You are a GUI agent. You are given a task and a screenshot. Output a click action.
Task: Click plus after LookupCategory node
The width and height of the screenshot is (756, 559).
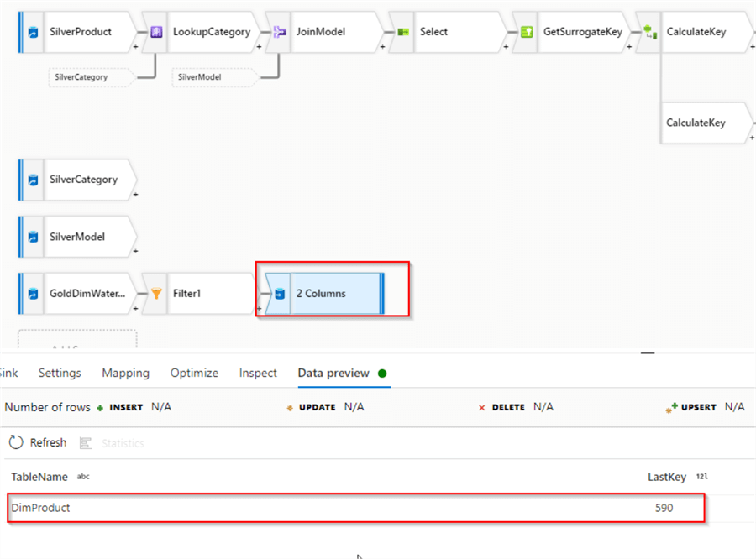click(259, 47)
